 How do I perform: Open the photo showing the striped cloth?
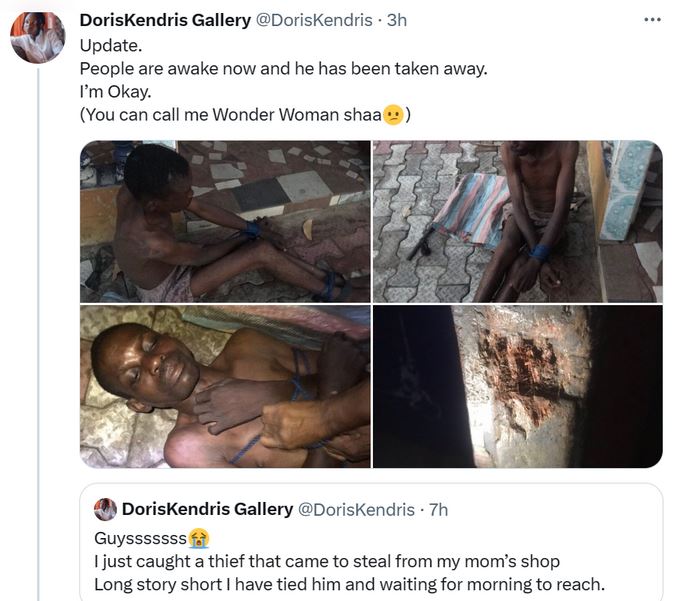pos(517,221)
